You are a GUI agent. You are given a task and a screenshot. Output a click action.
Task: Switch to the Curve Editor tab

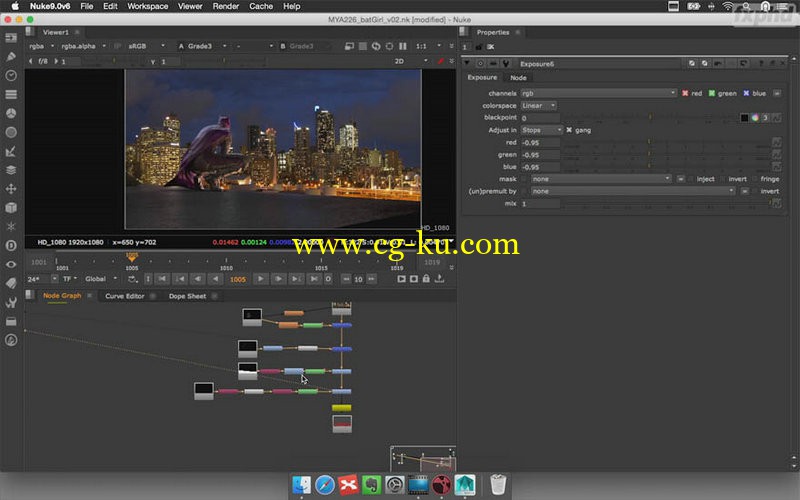(x=124, y=296)
